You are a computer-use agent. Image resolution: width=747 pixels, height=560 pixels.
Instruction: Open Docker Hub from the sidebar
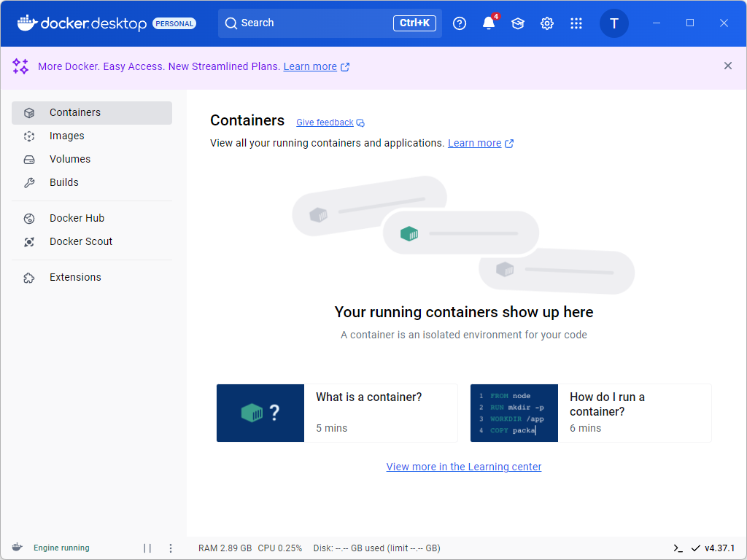pos(77,218)
